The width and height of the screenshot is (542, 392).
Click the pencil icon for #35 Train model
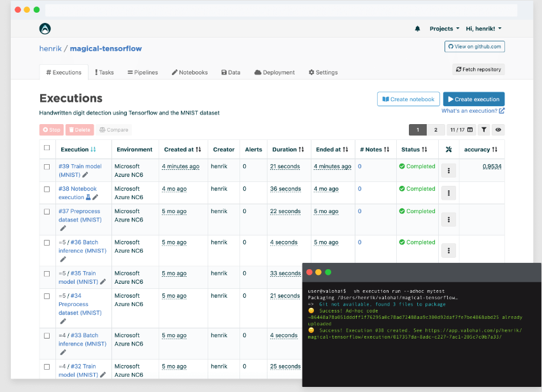pos(103,282)
